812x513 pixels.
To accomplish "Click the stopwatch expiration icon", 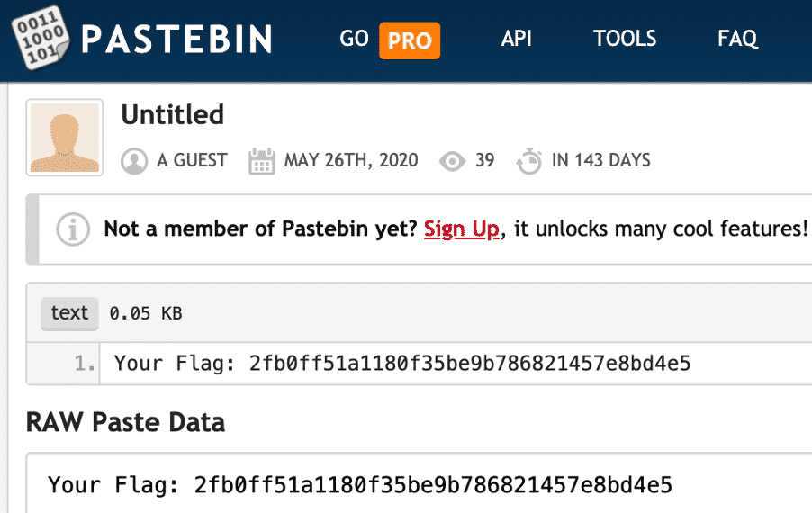I will (529, 161).
